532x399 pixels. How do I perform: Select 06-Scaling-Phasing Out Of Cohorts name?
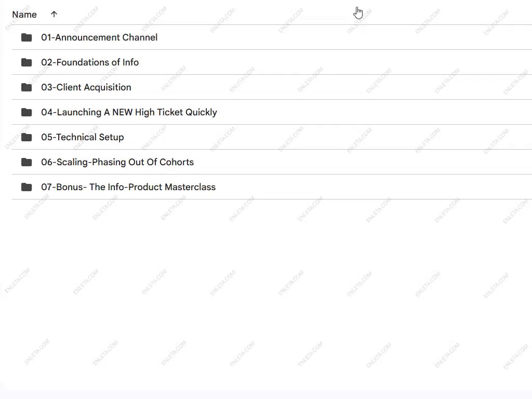click(117, 162)
